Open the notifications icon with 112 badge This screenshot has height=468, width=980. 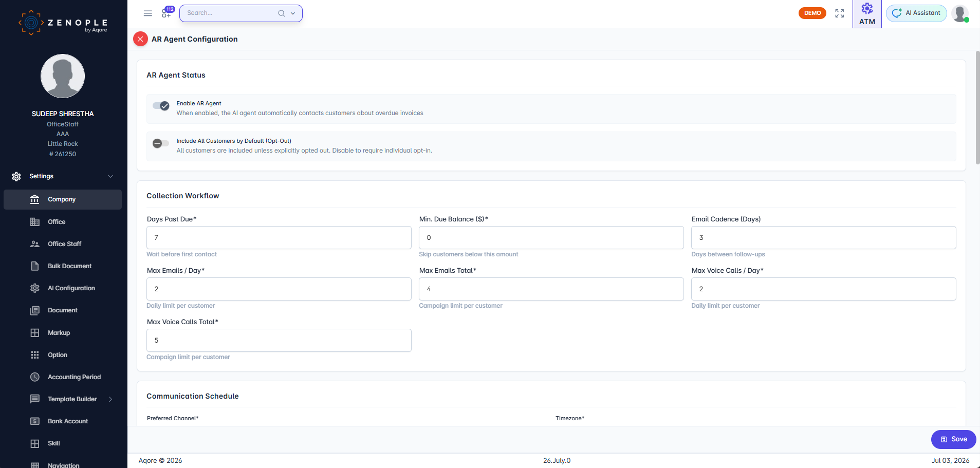tap(168, 12)
